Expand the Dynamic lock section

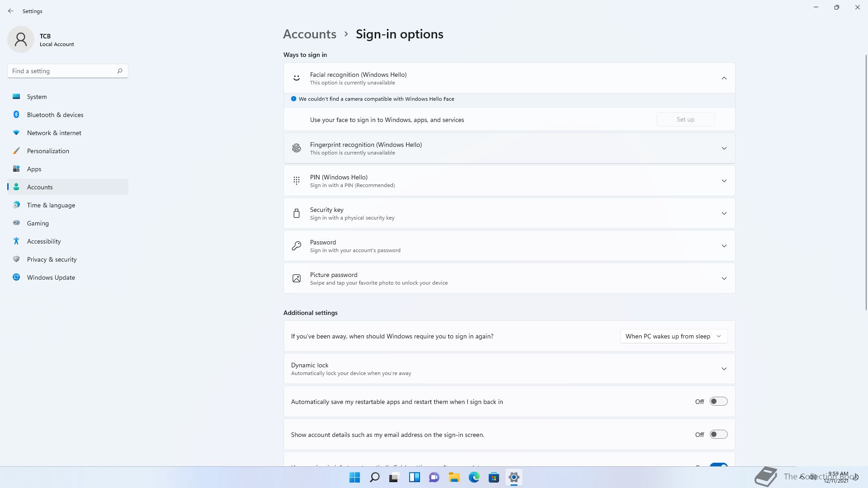tap(724, 369)
